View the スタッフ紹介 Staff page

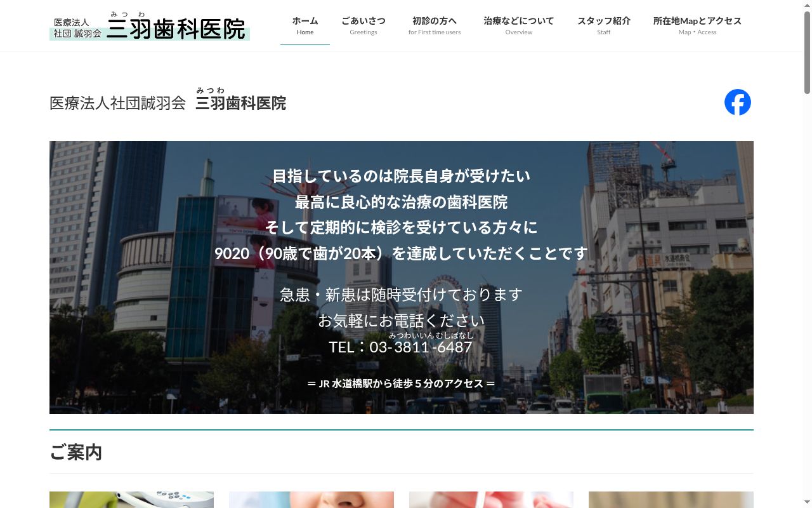604,25
